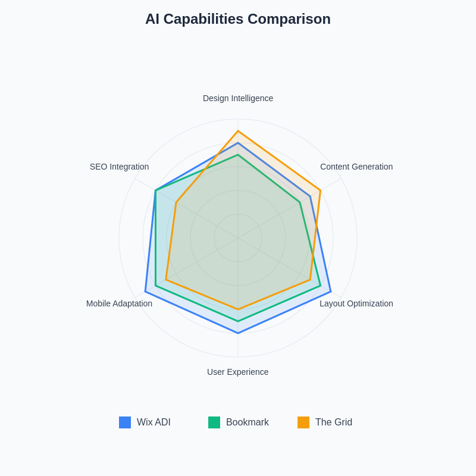The height and width of the screenshot is (476, 476).
Task: Click The Grid's Content Generation vertex
Action: (x=321, y=190)
